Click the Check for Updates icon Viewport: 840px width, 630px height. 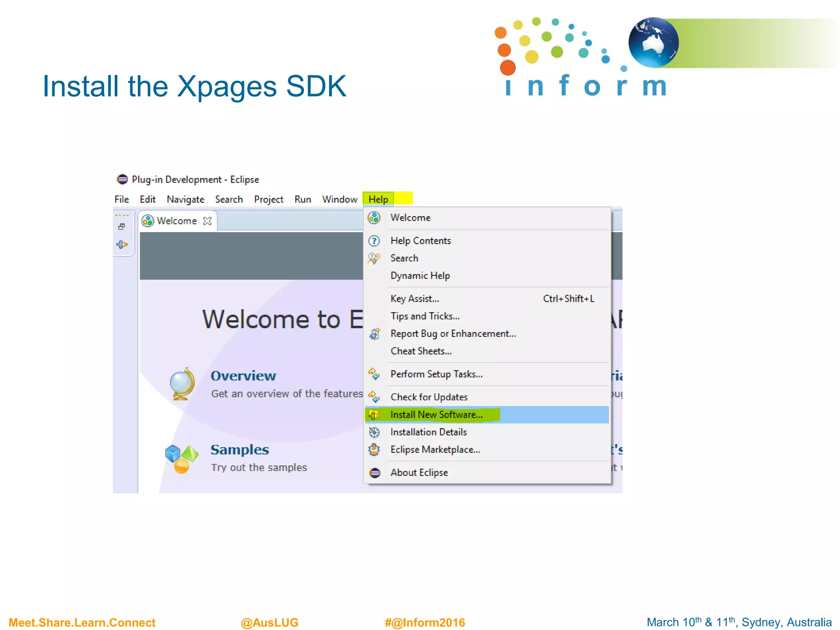point(374,397)
